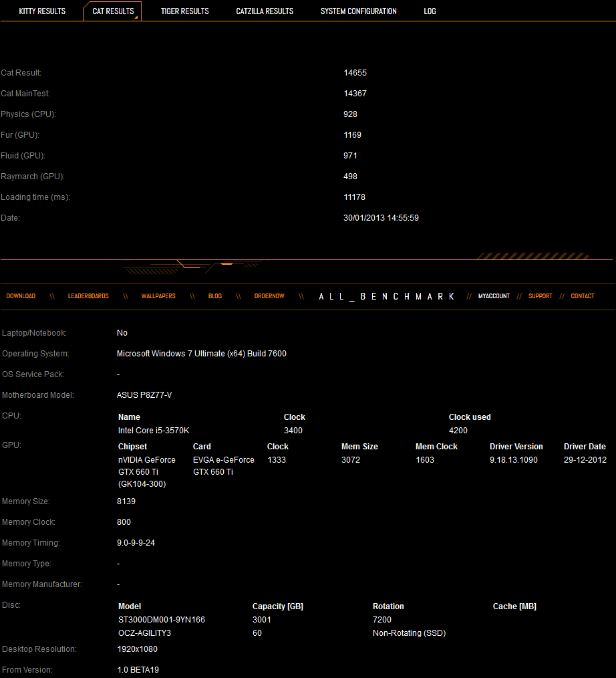The width and height of the screenshot is (616, 678).
Task: Click the Clock used column header
Action: [x=470, y=417]
